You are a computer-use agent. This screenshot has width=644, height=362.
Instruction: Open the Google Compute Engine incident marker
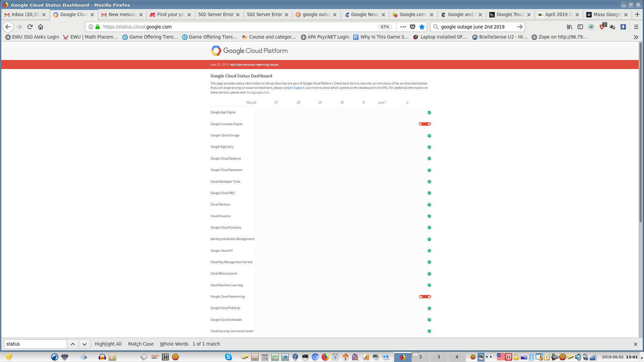point(425,124)
